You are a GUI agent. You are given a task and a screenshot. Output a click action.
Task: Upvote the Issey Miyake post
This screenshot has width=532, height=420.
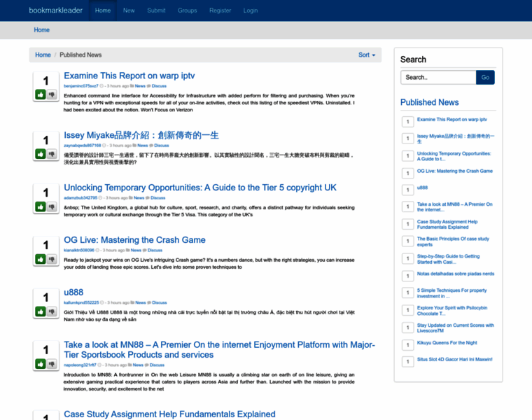(x=41, y=154)
